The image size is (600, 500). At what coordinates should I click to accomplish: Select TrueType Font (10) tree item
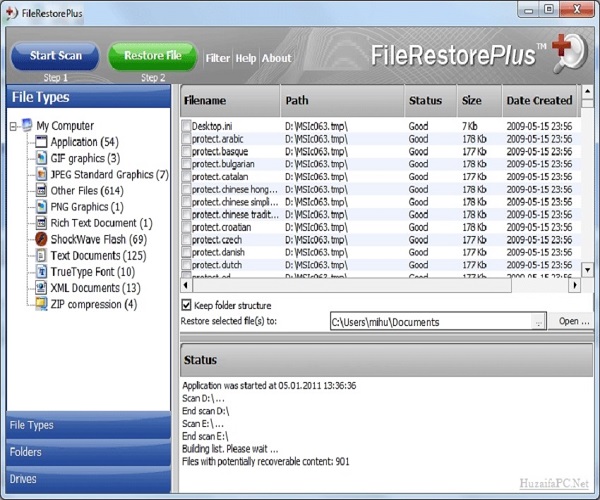click(93, 272)
